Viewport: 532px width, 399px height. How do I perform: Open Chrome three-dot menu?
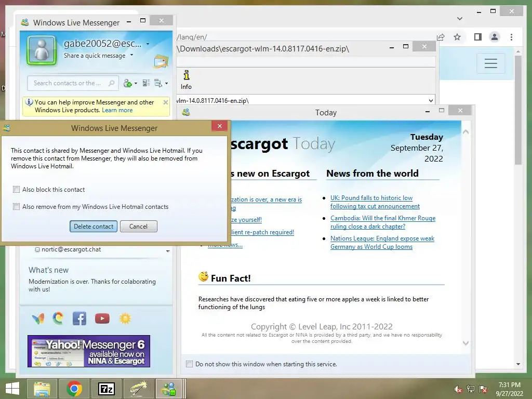(511, 37)
